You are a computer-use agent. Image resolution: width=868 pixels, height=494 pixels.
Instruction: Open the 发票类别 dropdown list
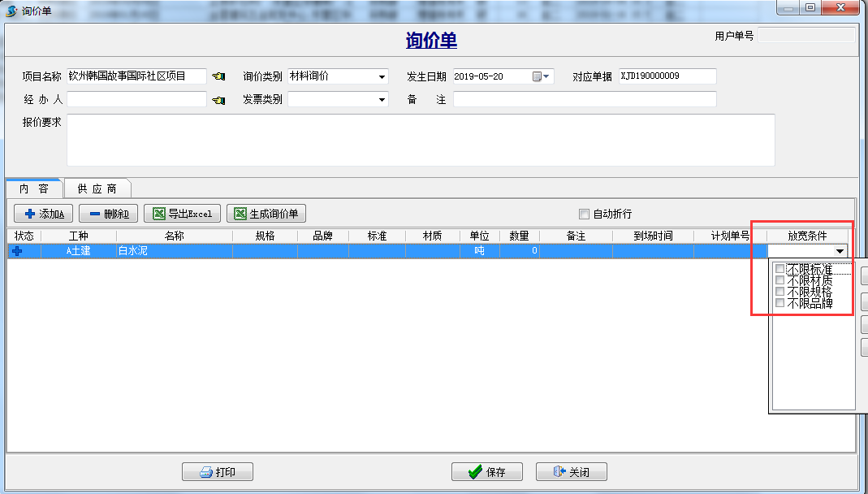(382, 100)
